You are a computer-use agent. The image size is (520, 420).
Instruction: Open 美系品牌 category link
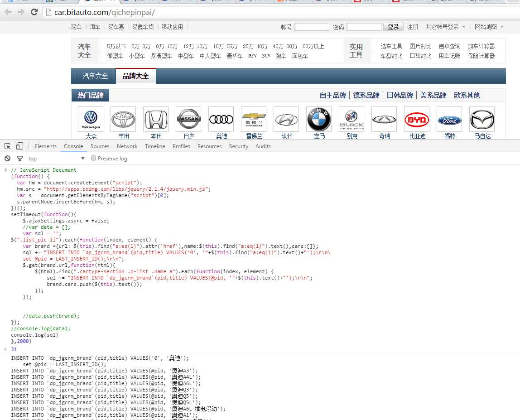click(433, 95)
